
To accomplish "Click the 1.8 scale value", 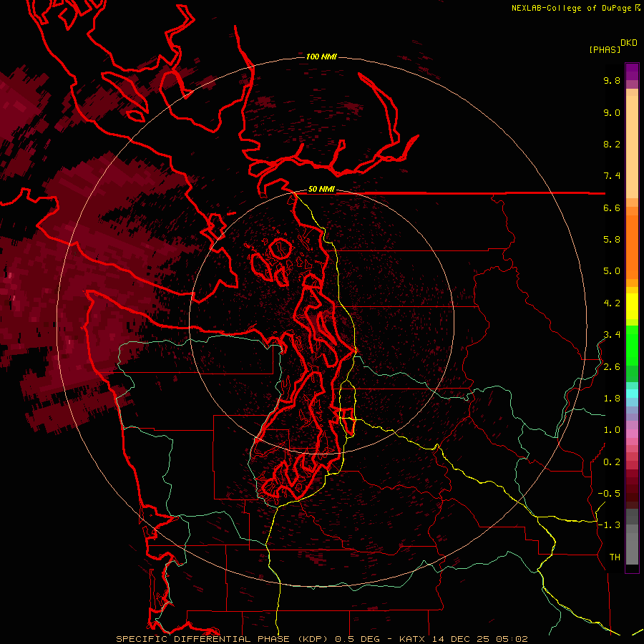I will [612, 399].
